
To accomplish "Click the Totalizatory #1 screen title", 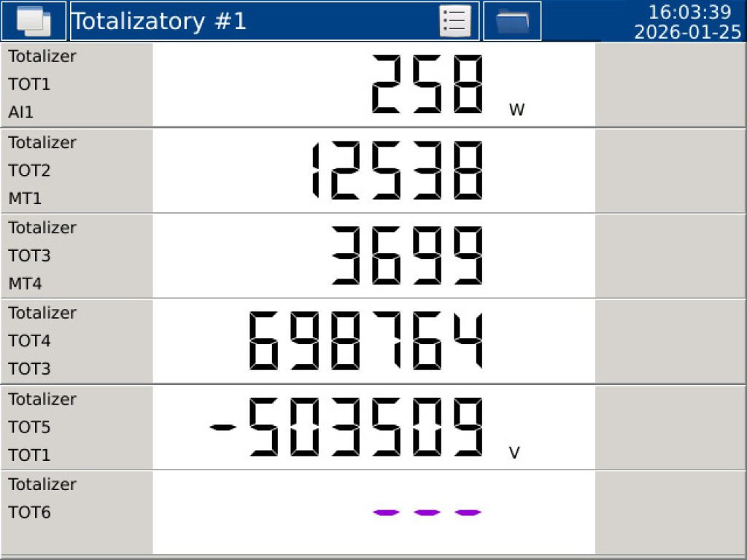I will click(160, 21).
